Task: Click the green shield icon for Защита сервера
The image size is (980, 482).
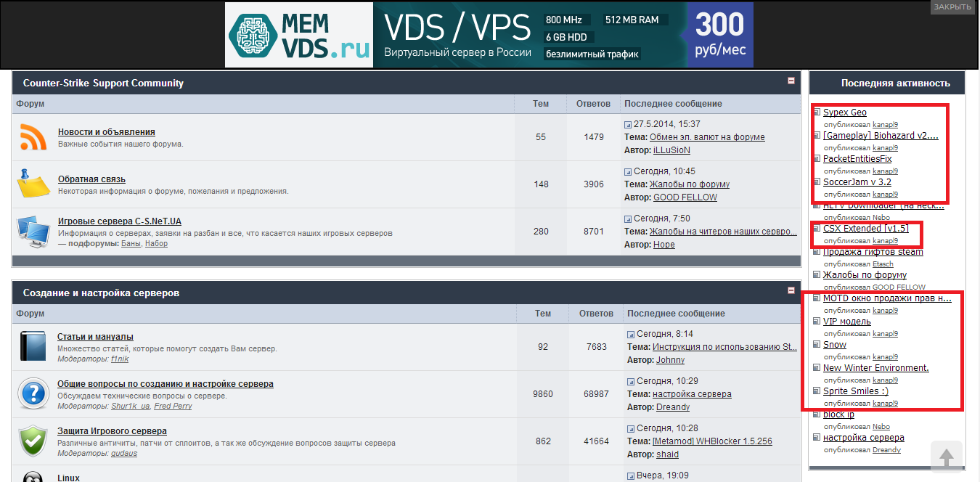Action: click(x=33, y=441)
